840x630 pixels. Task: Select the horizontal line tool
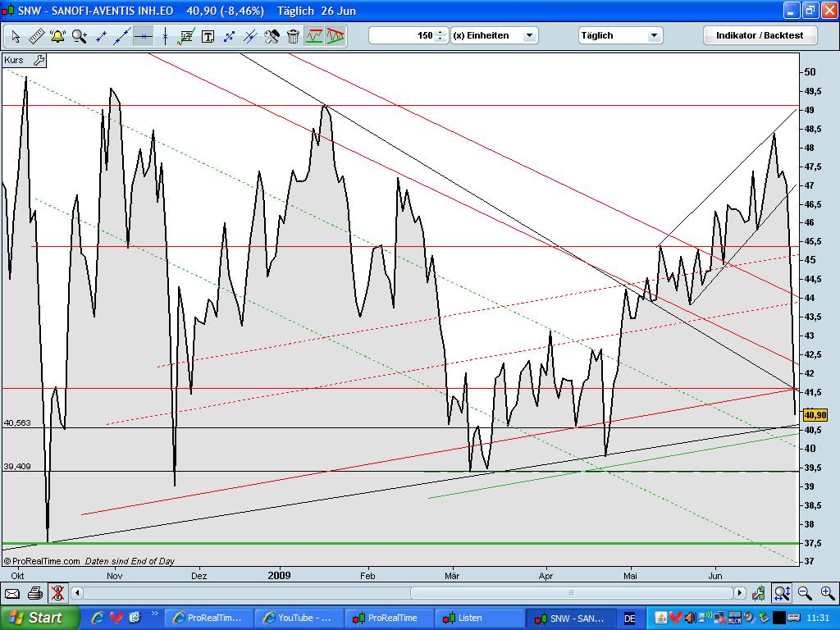143,36
